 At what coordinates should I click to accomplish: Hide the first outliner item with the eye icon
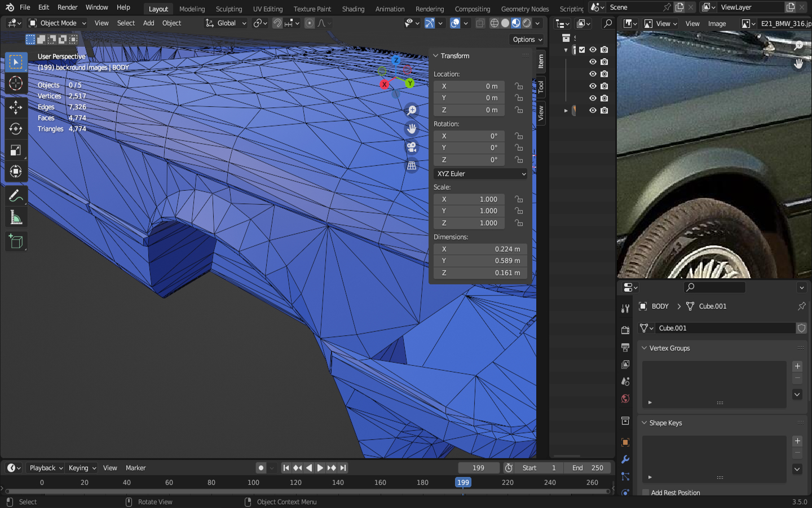(x=593, y=50)
